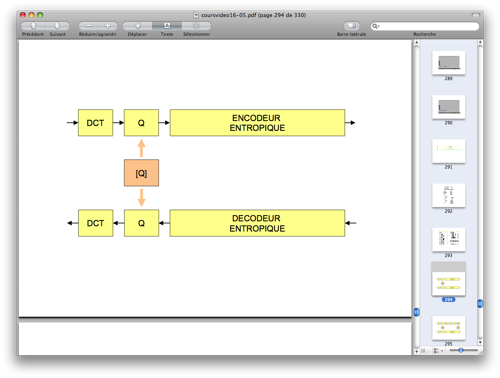This screenshot has height=378, width=500.
Task: Click the toolbar toggle pill button
Action: point(475,15)
